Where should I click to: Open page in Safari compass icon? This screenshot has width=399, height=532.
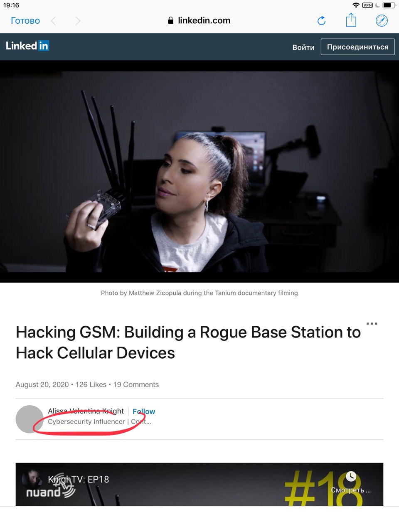(x=382, y=21)
